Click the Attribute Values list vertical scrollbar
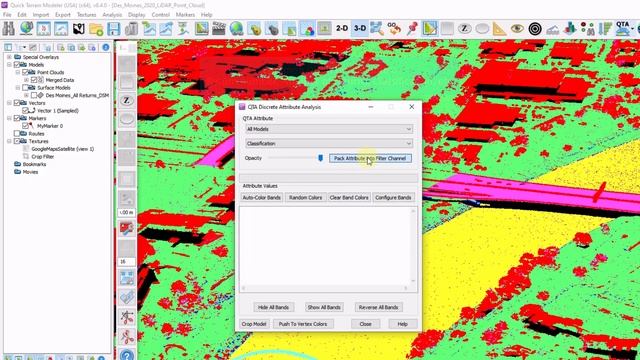 413,246
